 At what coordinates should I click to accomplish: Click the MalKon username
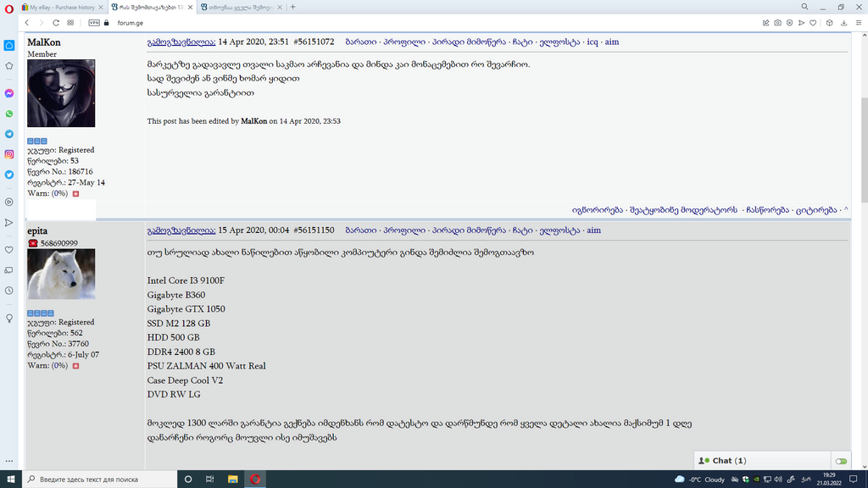click(44, 42)
